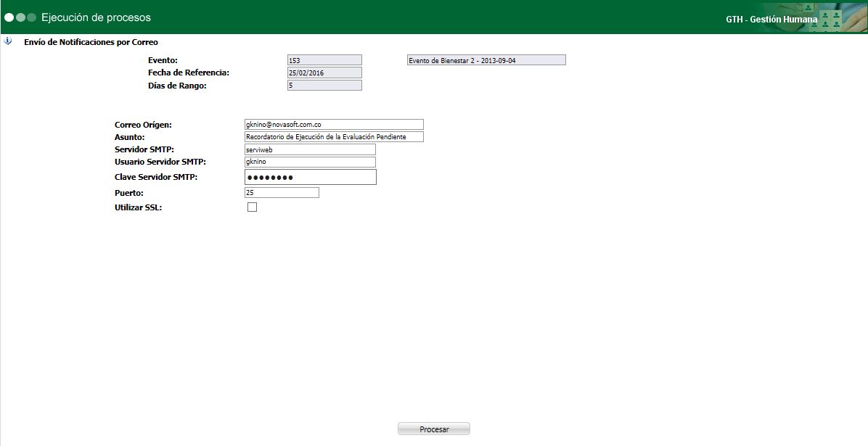Click the Servidor SMTP field with serviweb
Image resolution: width=868 pixels, height=446 pixels.
point(310,149)
